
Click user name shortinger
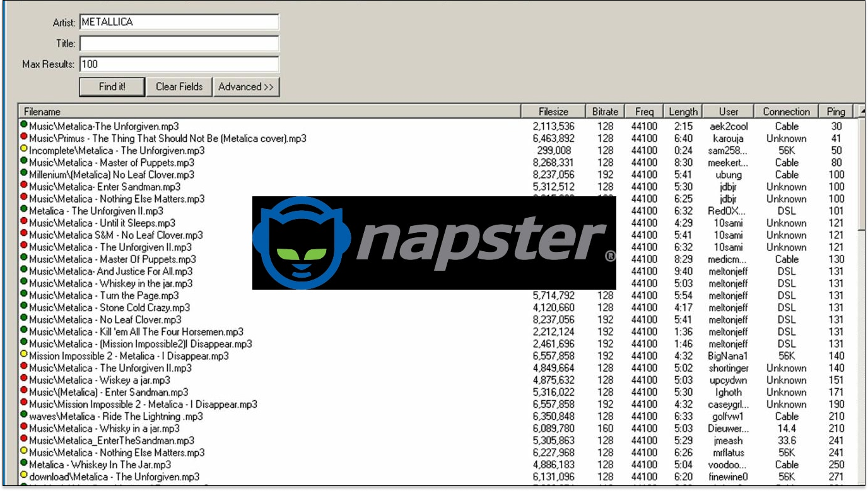(x=728, y=368)
